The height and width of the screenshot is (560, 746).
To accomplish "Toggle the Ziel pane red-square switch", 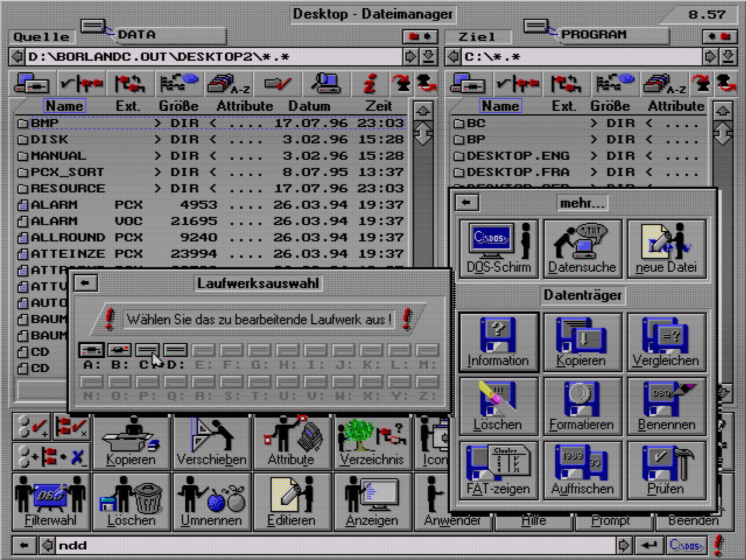I will click(x=720, y=37).
